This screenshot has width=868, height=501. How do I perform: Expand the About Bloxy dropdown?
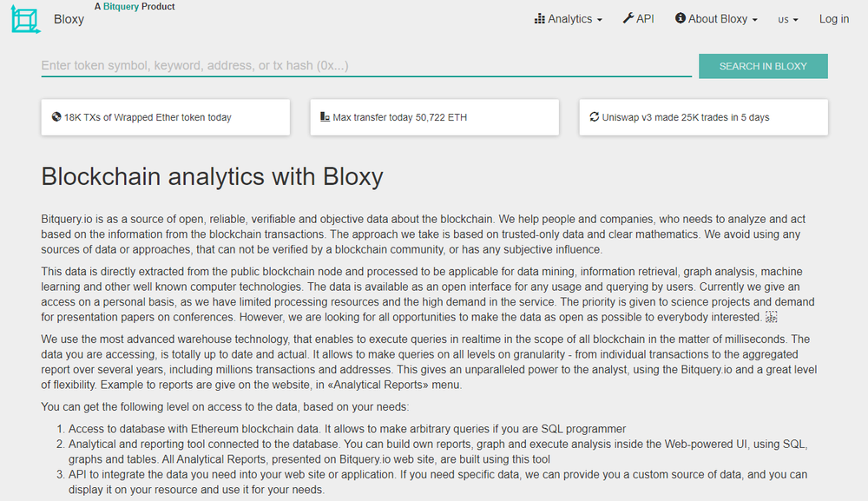(716, 19)
